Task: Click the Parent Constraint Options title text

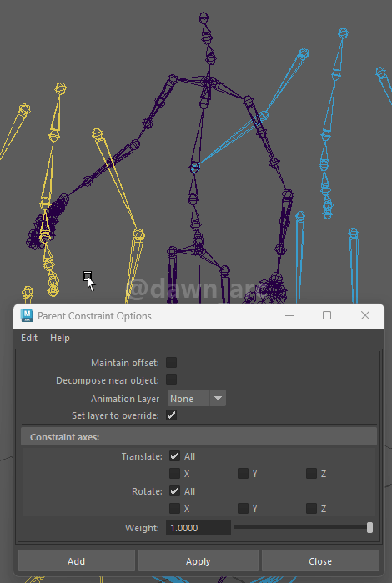Action: (x=94, y=316)
